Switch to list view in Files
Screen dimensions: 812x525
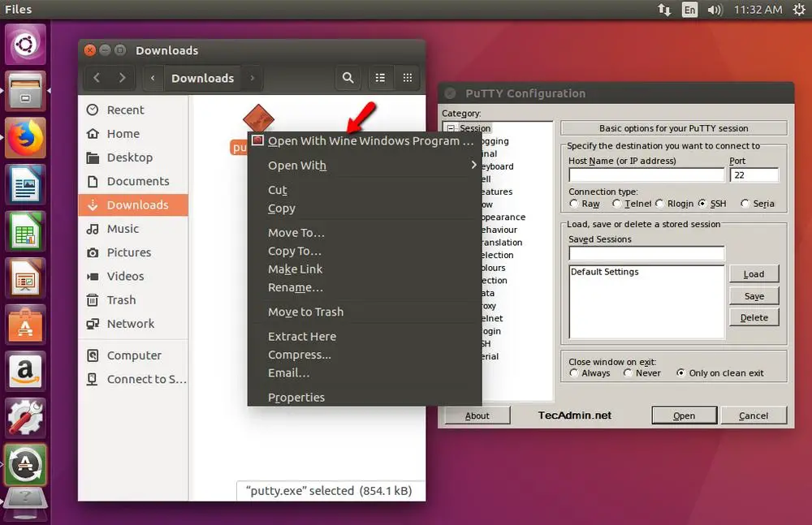click(379, 78)
